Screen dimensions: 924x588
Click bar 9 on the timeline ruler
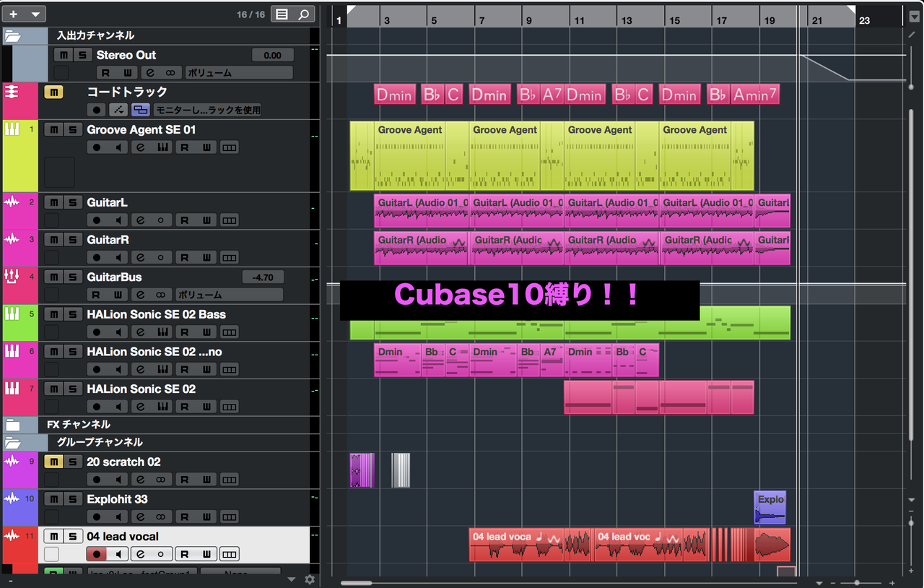click(x=528, y=21)
